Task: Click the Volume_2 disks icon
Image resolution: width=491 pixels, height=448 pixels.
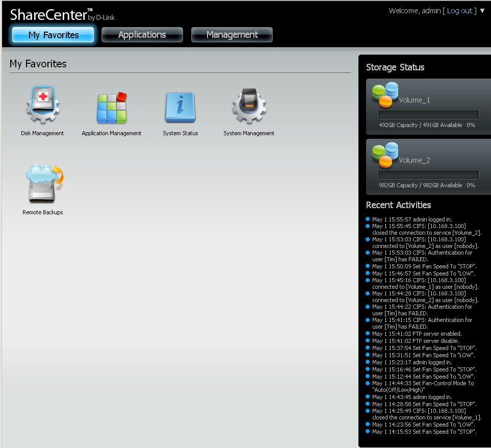Action: [385, 155]
